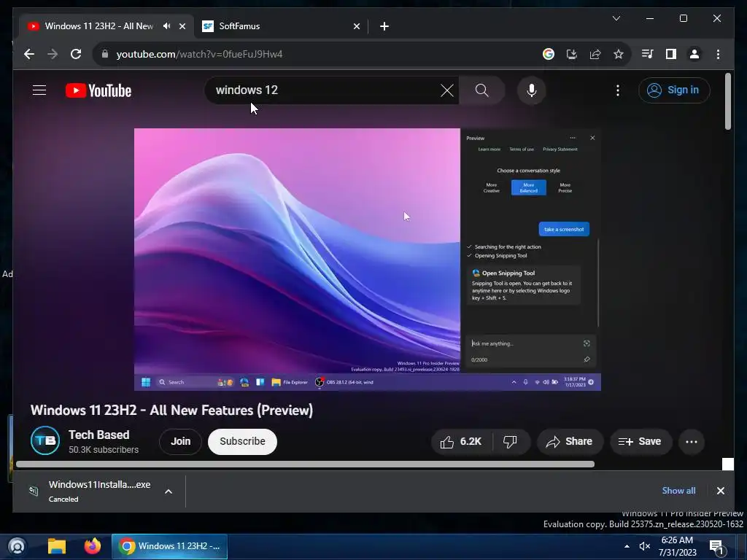
Task: Show hidden system tray icons
Action: [627, 547]
